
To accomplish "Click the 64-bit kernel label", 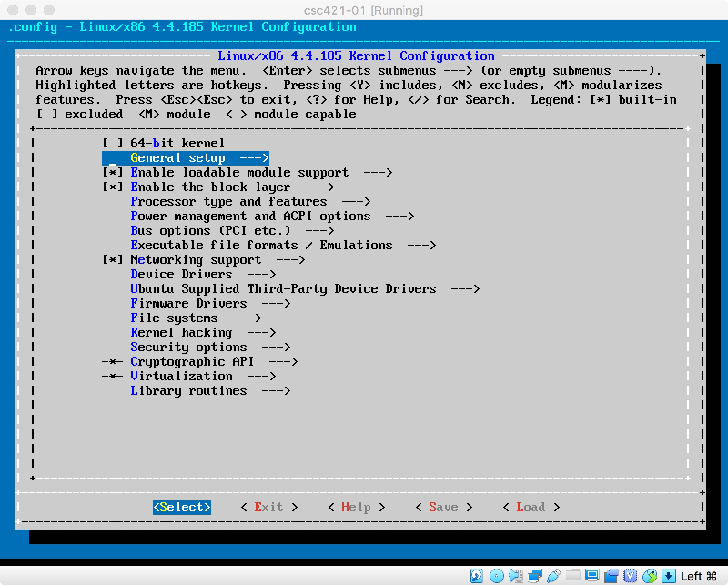I will (177, 143).
